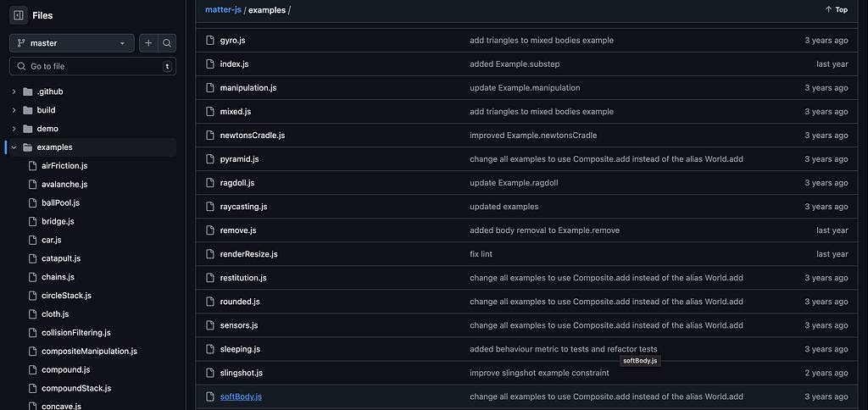This screenshot has height=410, width=868.
Task: Open cloth.js in file tree
Action: coord(55,314)
